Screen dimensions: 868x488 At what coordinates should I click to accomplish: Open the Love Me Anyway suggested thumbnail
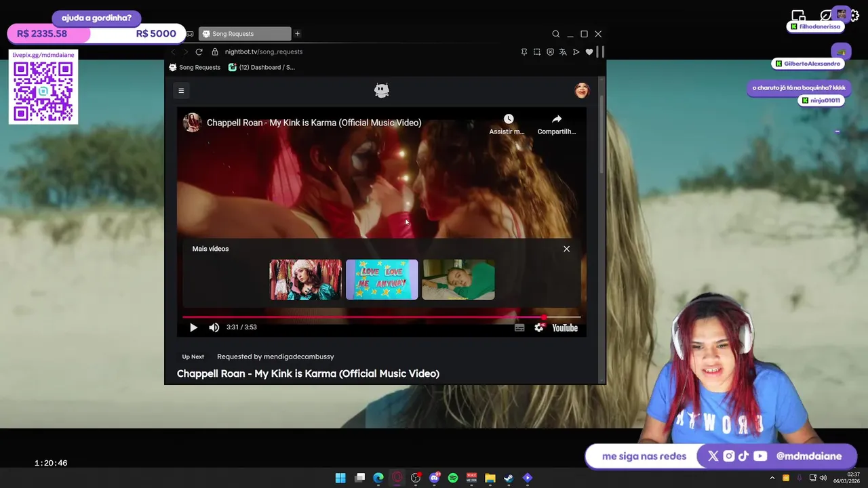point(382,280)
